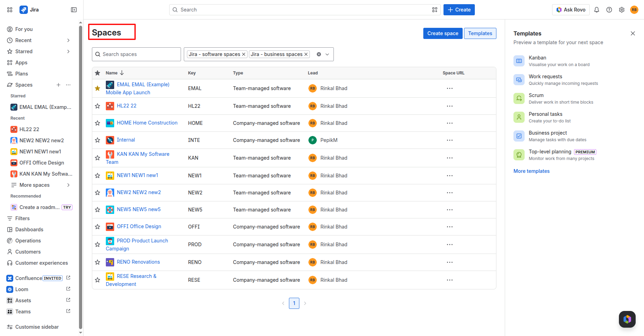Star the HL22 22 space
The height and width of the screenshot is (336, 644).
point(97,106)
